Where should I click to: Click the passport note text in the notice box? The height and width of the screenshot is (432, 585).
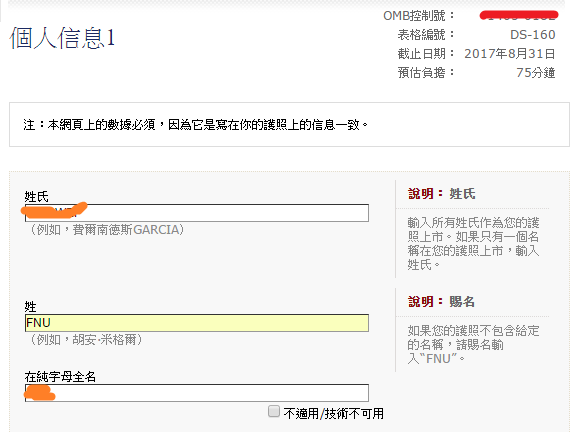pos(195,125)
